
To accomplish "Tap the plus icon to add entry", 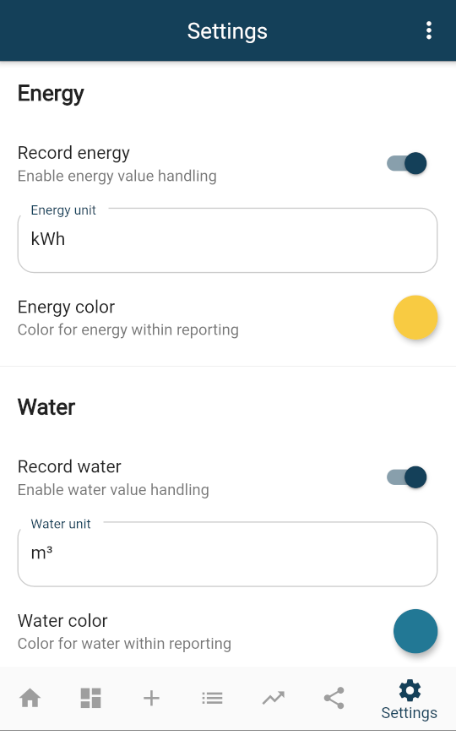I will (x=152, y=698).
